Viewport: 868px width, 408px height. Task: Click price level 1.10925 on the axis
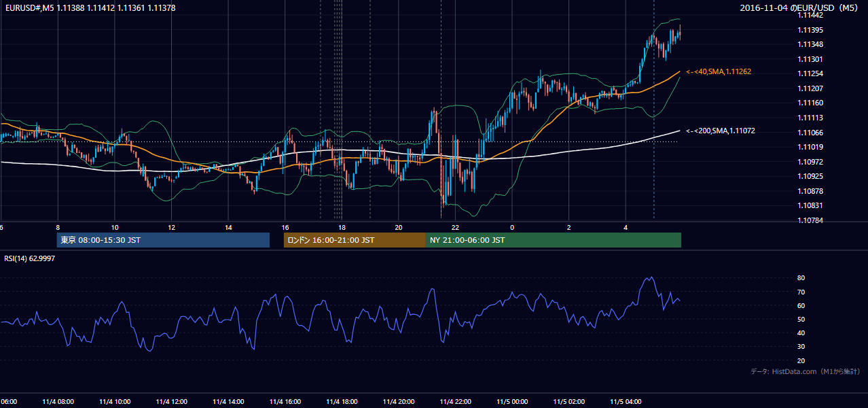pyautogui.click(x=810, y=176)
